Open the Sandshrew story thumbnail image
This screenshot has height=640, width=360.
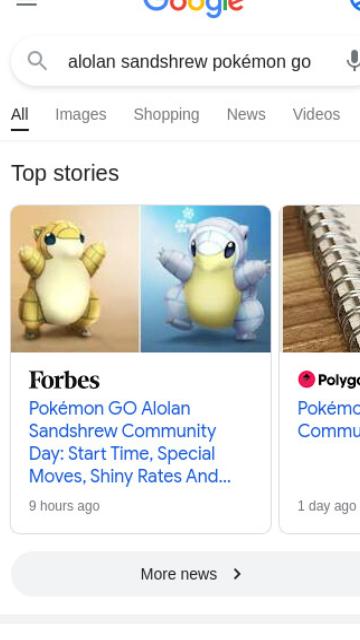click(141, 279)
